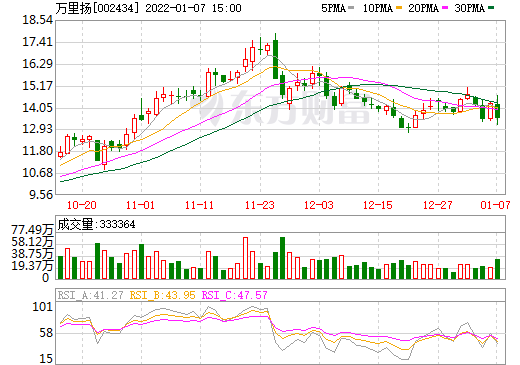The width and height of the screenshot is (520, 365).
Task: Click the 20PMA magenta legend swatch
Action: click(445, 8)
